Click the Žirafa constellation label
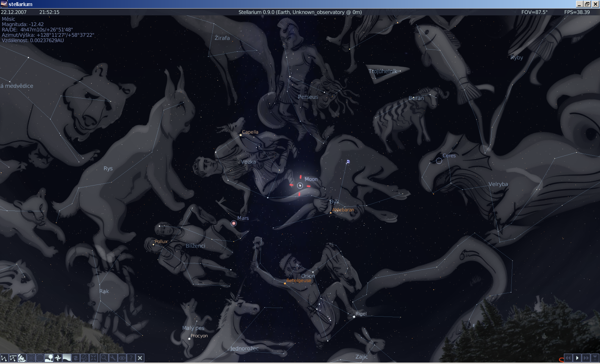600x364 pixels. [x=222, y=38]
